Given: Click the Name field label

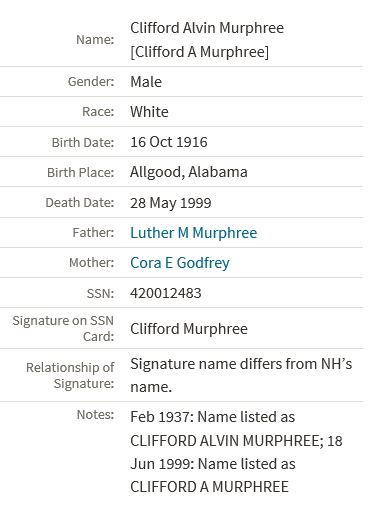Looking at the screenshot, I should 95,40.
